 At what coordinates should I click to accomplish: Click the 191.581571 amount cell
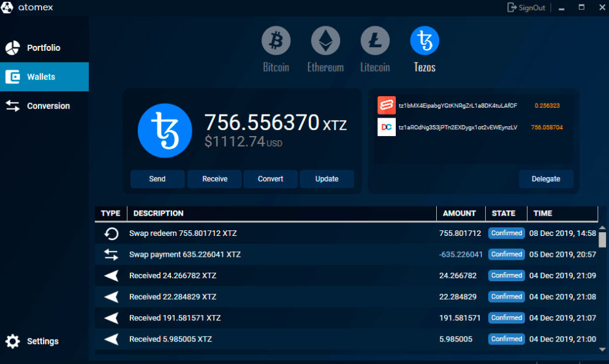point(460,318)
